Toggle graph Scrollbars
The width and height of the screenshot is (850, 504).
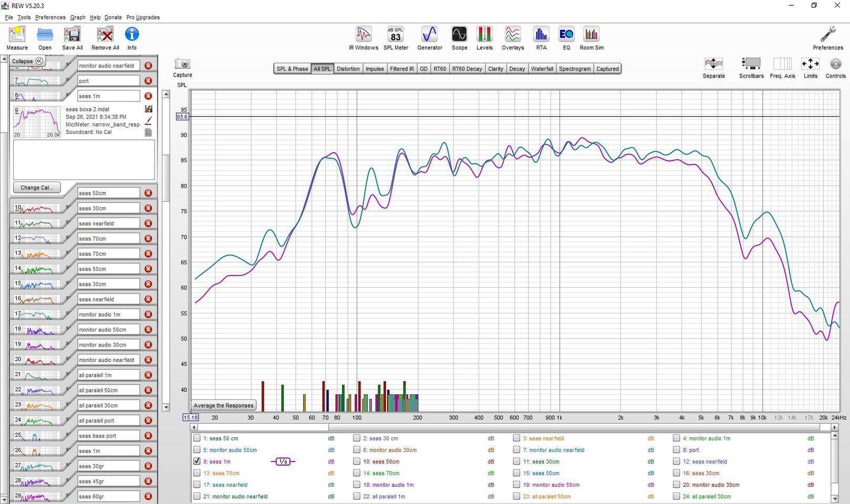tap(751, 68)
